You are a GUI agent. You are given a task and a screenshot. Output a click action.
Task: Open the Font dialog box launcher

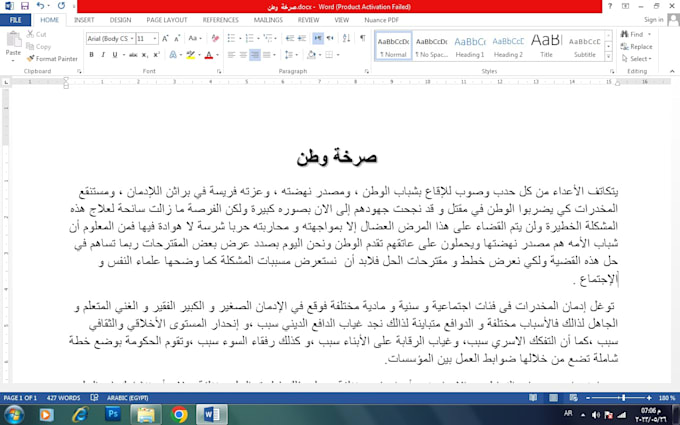(x=219, y=71)
